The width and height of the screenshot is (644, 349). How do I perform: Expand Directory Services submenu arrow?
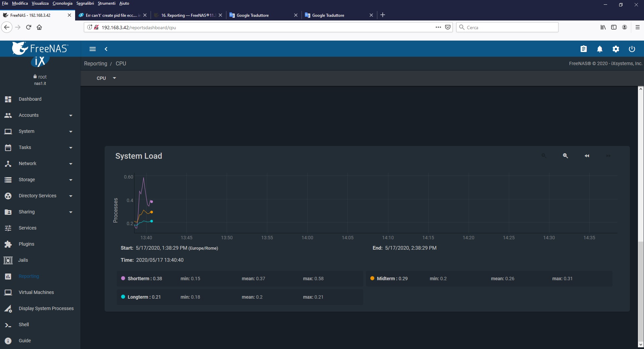point(71,196)
